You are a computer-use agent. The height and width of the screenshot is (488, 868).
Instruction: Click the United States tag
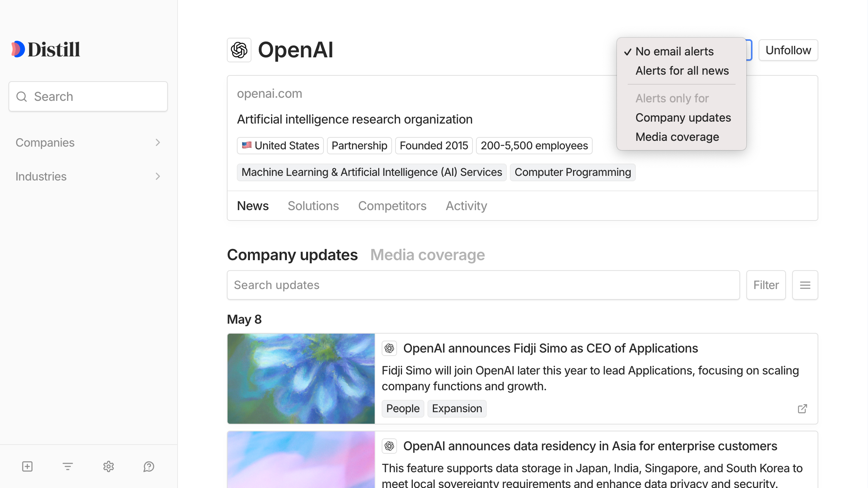(x=280, y=146)
